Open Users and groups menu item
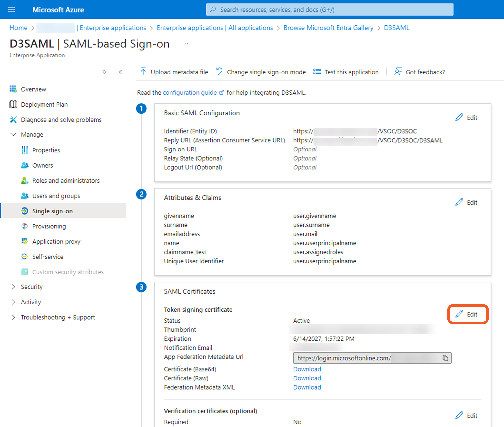This screenshot has height=427, width=504. tap(56, 196)
